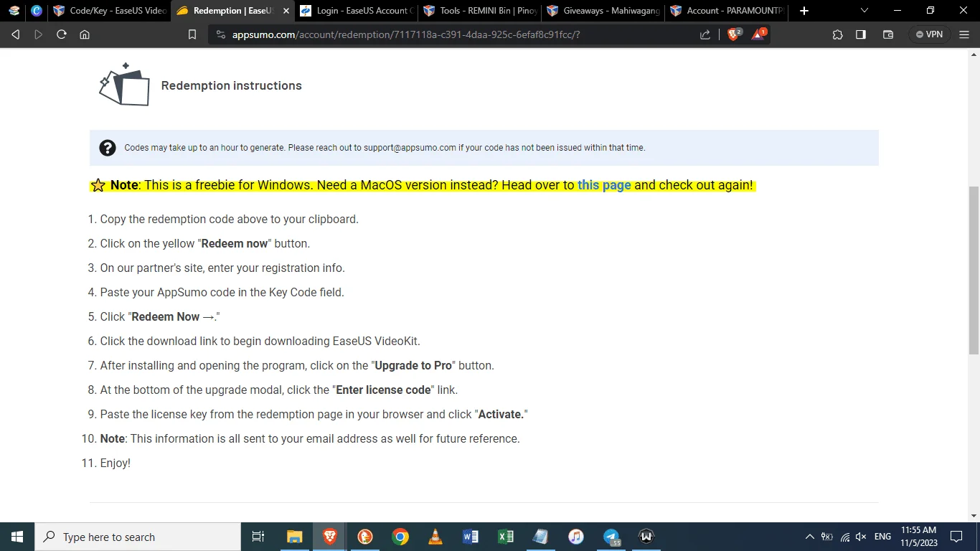The image size is (980, 551).
Task: Click the muted volume tray icon
Action: tap(862, 537)
